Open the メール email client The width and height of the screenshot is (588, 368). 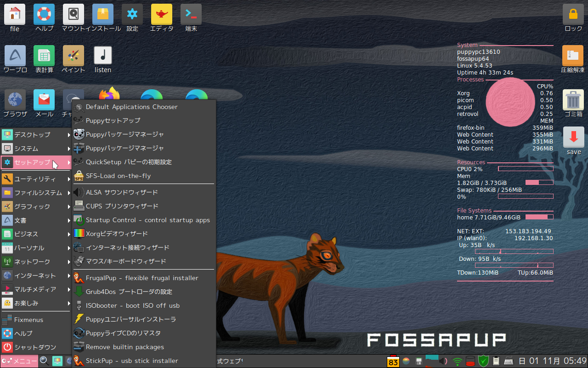(x=44, y=100)
